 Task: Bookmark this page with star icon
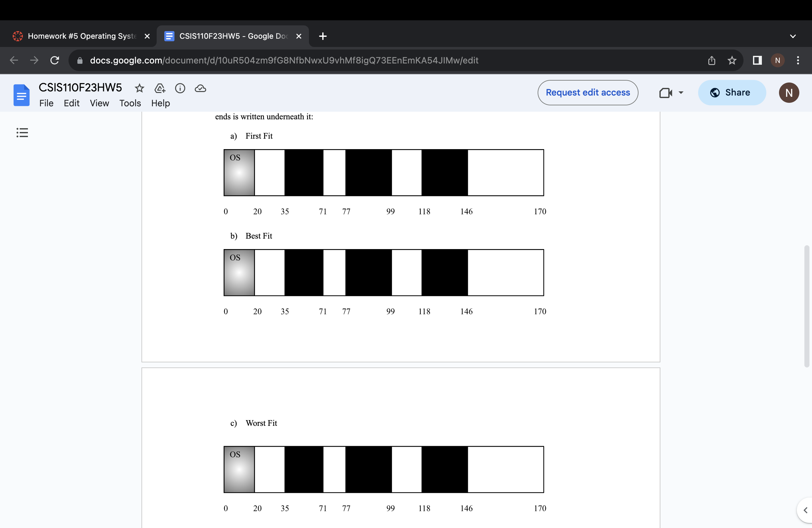pyautogui.click(x=731, y=60)
